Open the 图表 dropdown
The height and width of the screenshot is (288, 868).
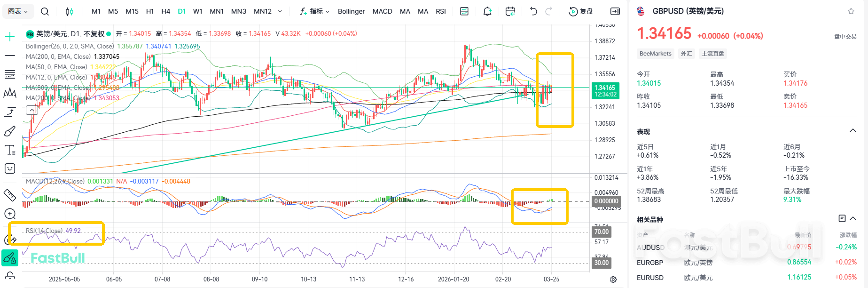[18, 11]
